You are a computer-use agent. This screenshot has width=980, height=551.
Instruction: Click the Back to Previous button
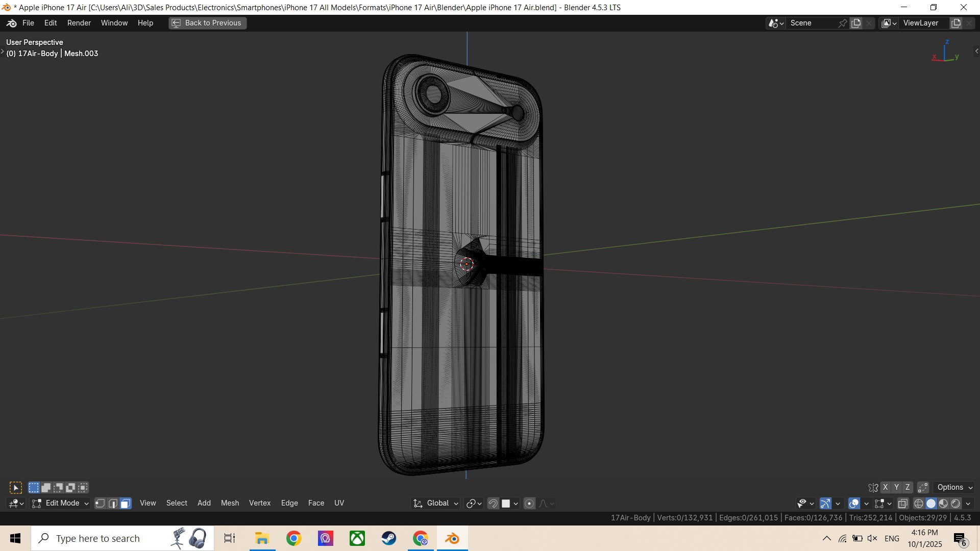(208, 23)
